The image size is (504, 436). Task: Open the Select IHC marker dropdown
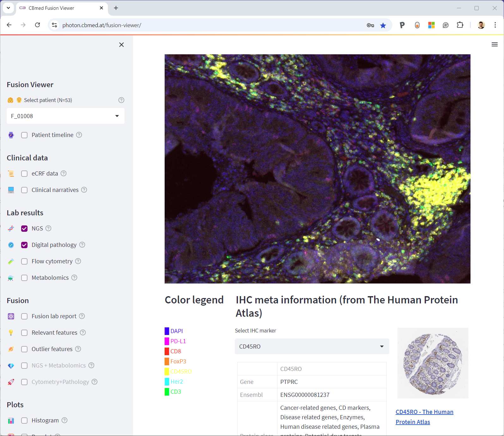click(312, 346)
